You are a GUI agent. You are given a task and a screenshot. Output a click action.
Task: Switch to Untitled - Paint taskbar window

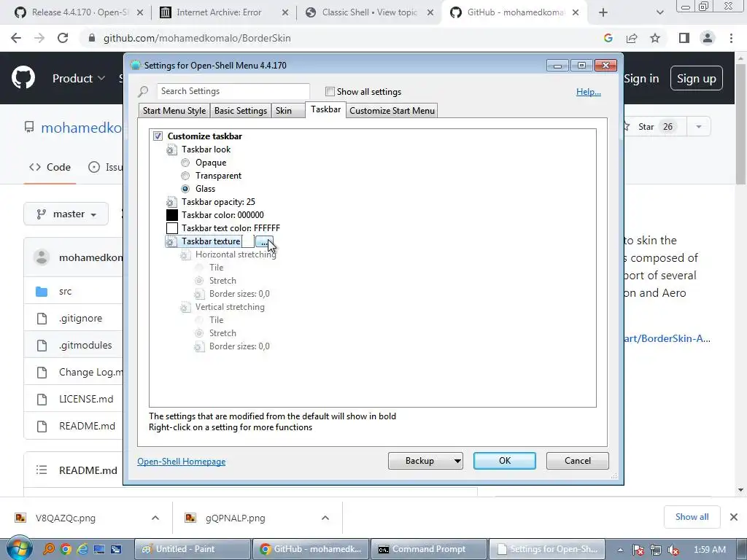click(193, 549)
